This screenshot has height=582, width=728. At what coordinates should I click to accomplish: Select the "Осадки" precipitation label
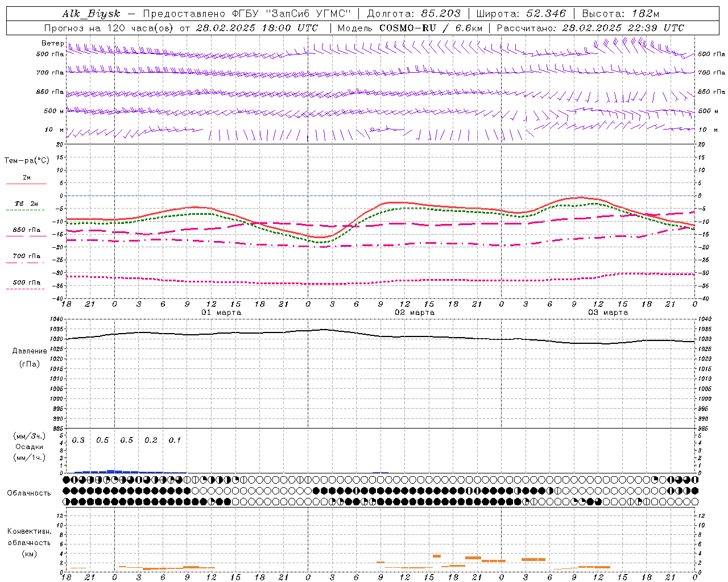[30, 447]
